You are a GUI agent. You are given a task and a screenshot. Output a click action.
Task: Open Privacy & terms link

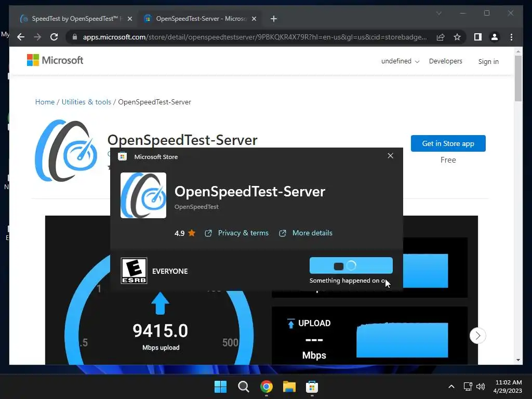(x=236, y=233)
